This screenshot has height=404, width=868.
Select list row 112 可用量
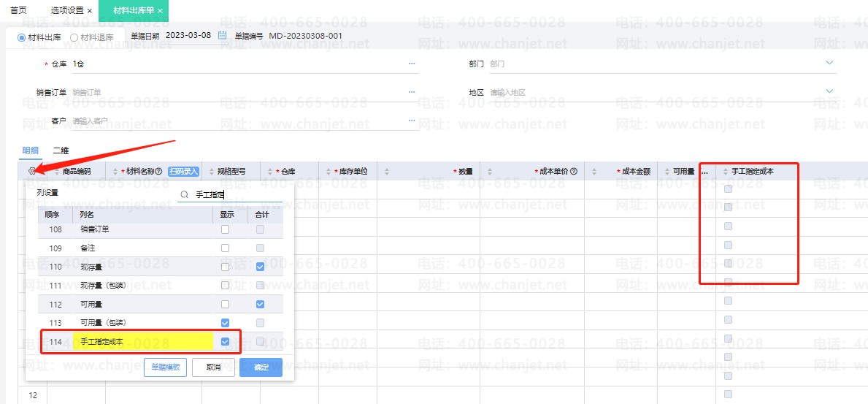(161, 304)
